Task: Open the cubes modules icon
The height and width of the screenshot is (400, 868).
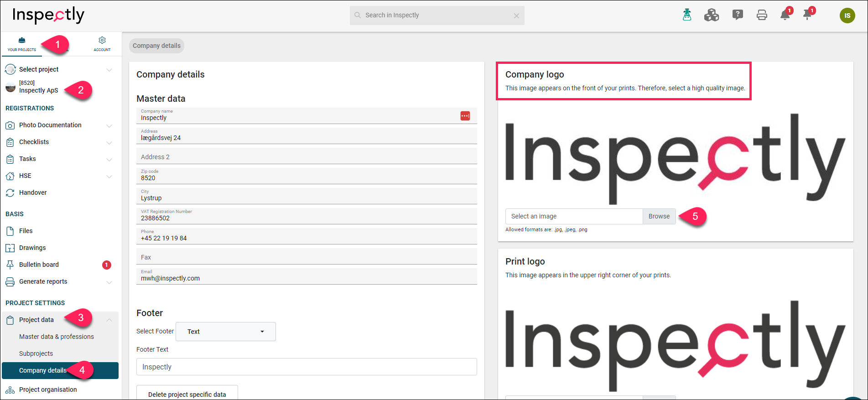Action: 712,15
